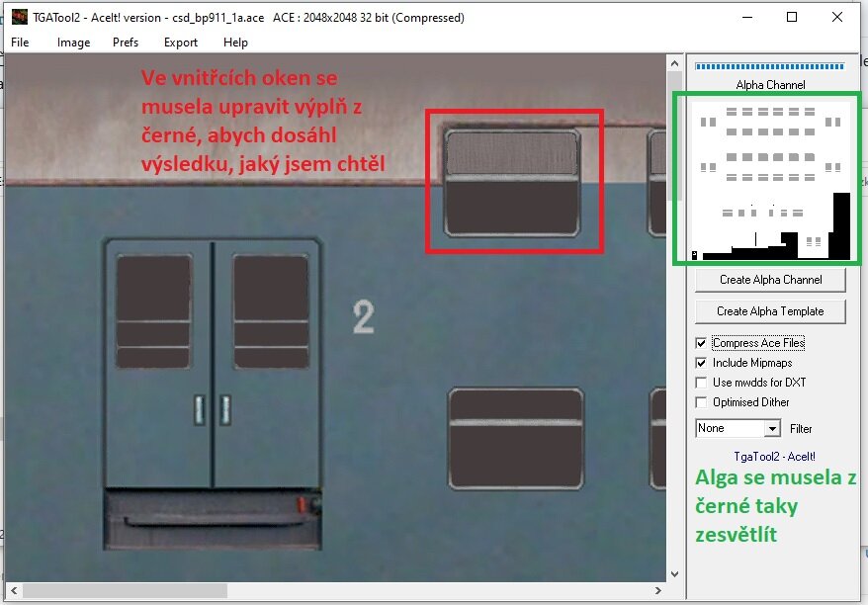Maximize the TGATool2 window
868x605 pixels.
(792, 17)
